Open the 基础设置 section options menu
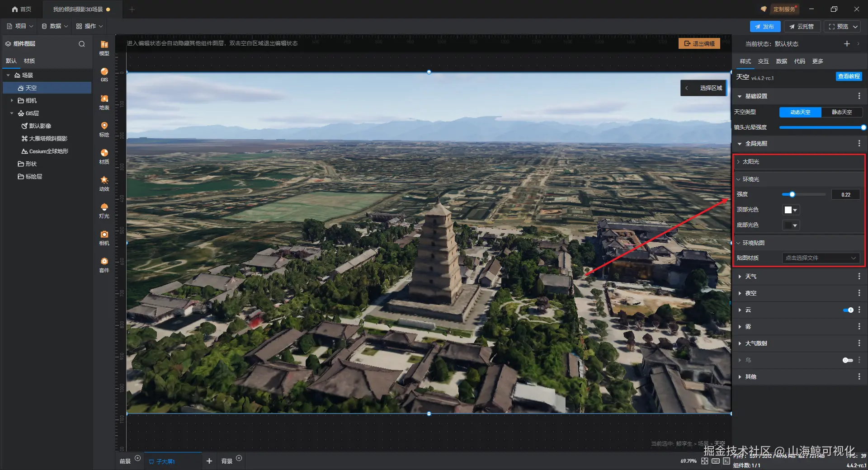This screenshot has height=470, width=868. point(859,96)
